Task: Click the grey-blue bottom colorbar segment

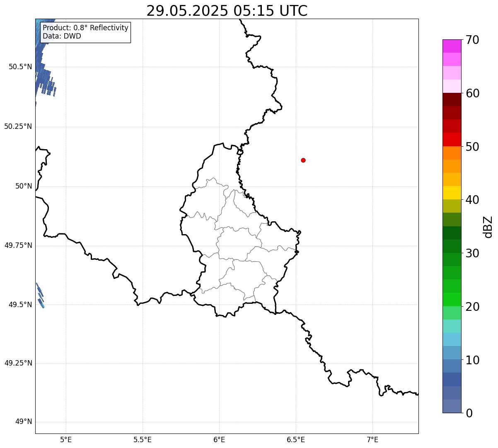Action: [x=452, y=406]
